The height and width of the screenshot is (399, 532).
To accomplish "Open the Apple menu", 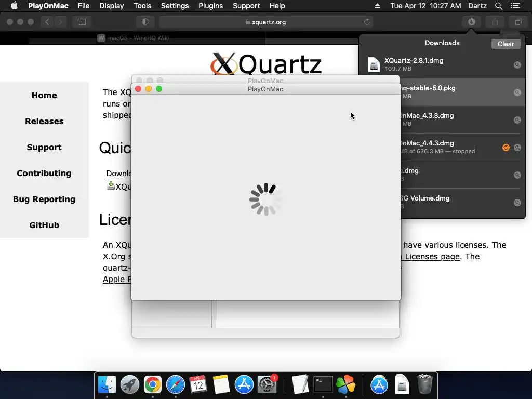I will tap(14, 6).
